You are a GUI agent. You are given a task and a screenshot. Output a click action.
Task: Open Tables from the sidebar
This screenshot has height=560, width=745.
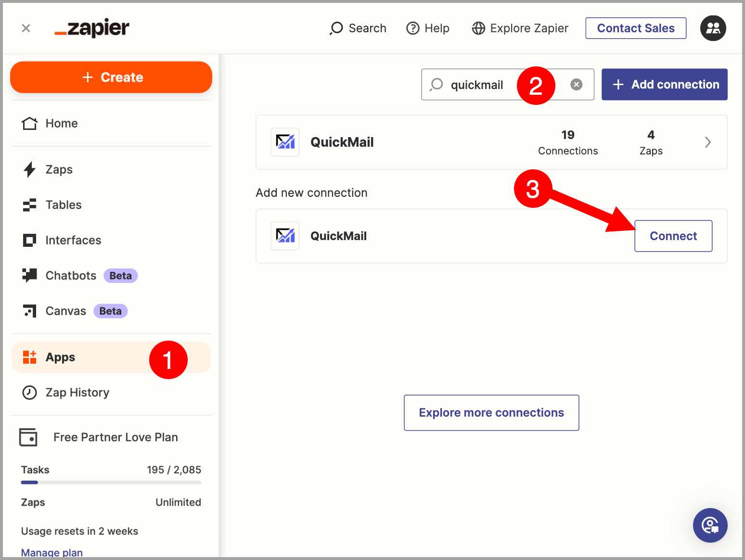click(111, 205)
